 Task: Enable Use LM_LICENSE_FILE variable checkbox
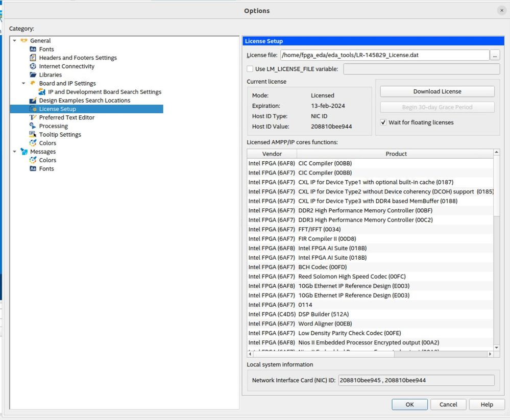point(250,69)
